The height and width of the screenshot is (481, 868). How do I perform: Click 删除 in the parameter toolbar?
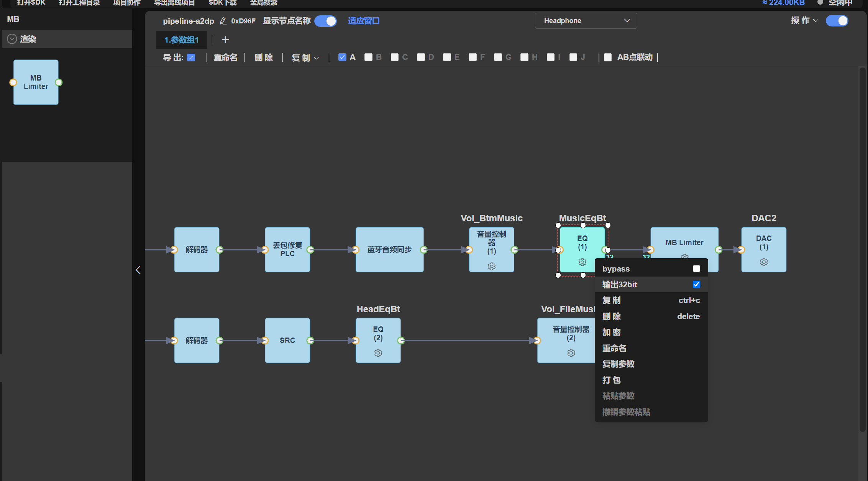[x=264, y=58]
